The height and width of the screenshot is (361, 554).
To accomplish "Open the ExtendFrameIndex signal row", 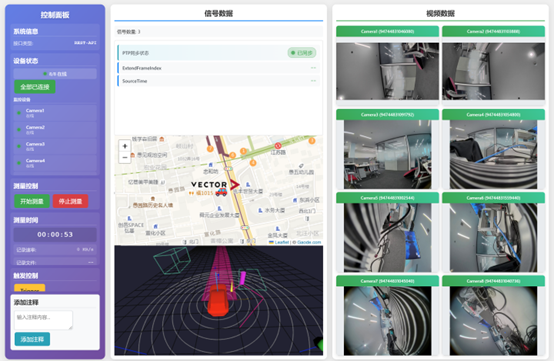I will pyautogui.click(x=218, y=68).
